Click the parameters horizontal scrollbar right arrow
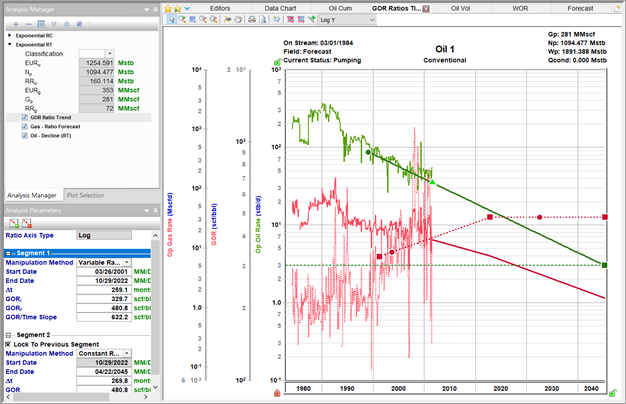This screenshot has height=404, width=626. tap(145, 397)
